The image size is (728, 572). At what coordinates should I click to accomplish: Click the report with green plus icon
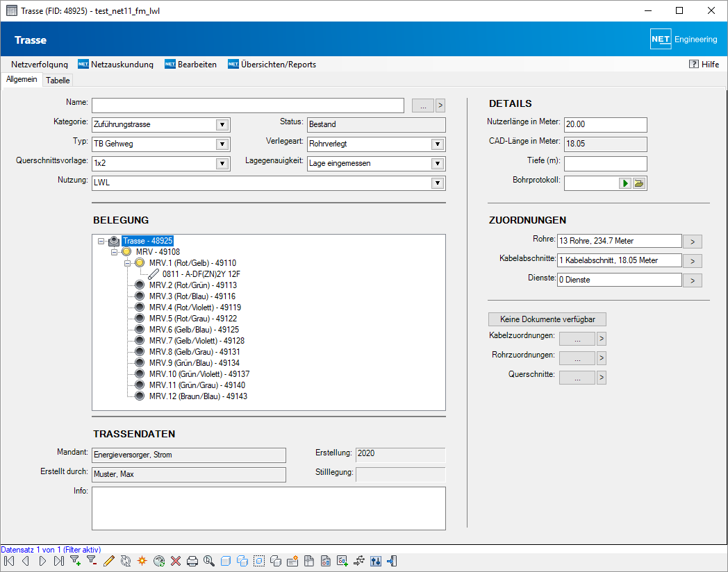342,562
